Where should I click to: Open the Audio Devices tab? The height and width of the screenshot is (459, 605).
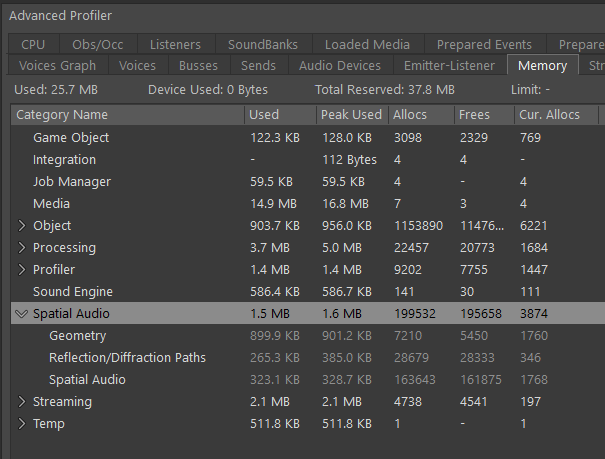(x=340, y=66)
